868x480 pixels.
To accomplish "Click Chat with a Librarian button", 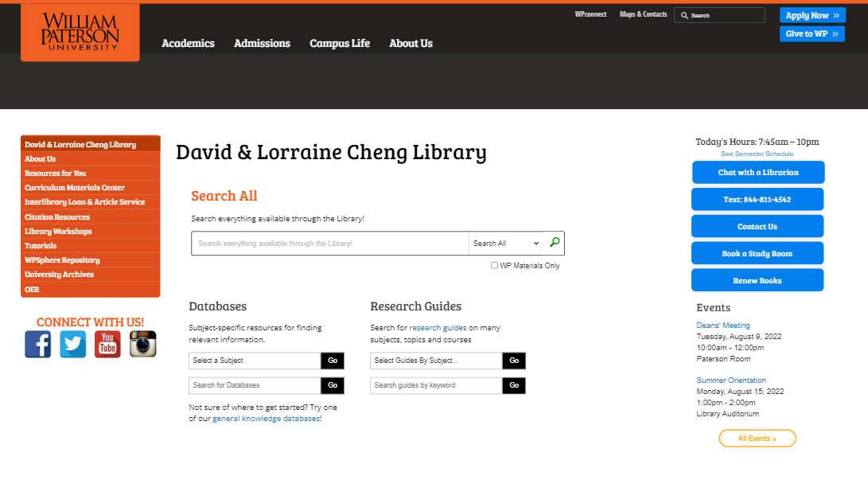I will (758, 172).
